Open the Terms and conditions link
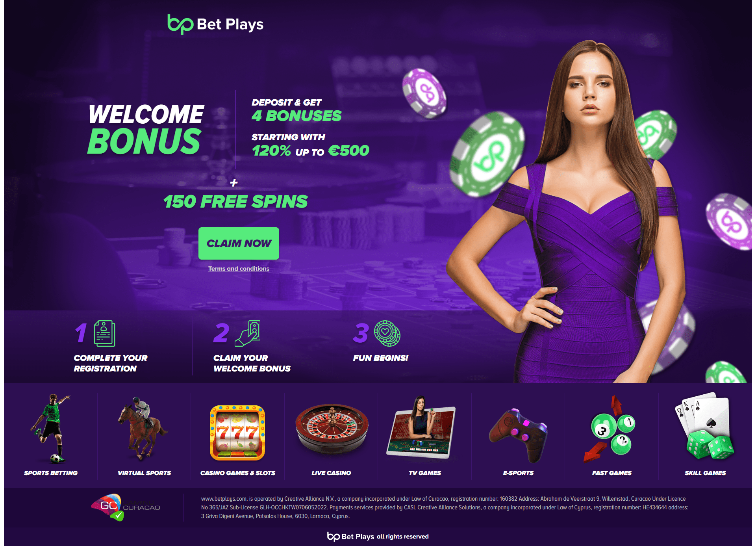 [x=239, y=269]
